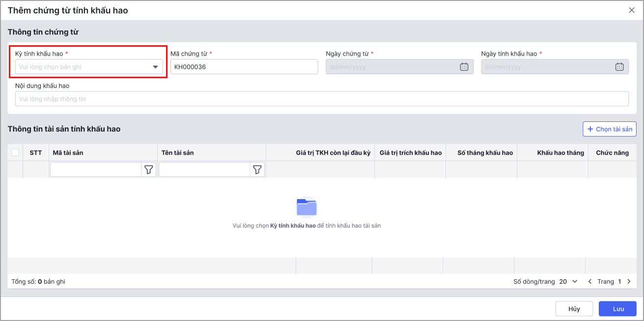644x321 pixels.
Task: Click the Hủy button
Action: [x=574, y=309]
